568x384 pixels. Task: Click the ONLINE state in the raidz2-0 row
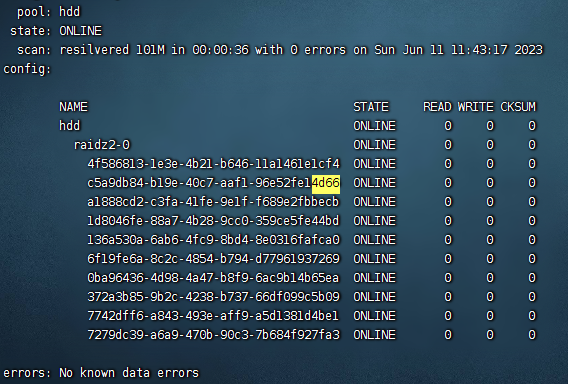[x=375, y=145]
